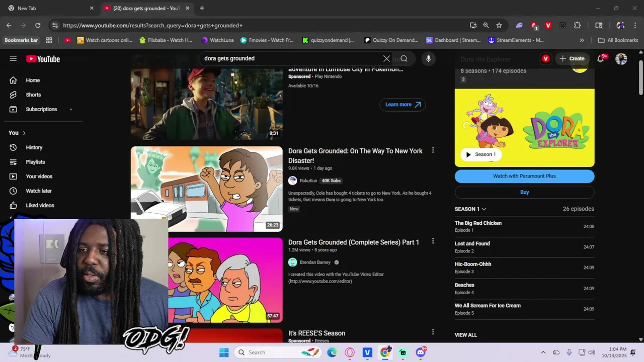Open the weather widget on the taskbar
Image resolution: width=644 pixels, height=362 pixels.
tap(29, 352)
